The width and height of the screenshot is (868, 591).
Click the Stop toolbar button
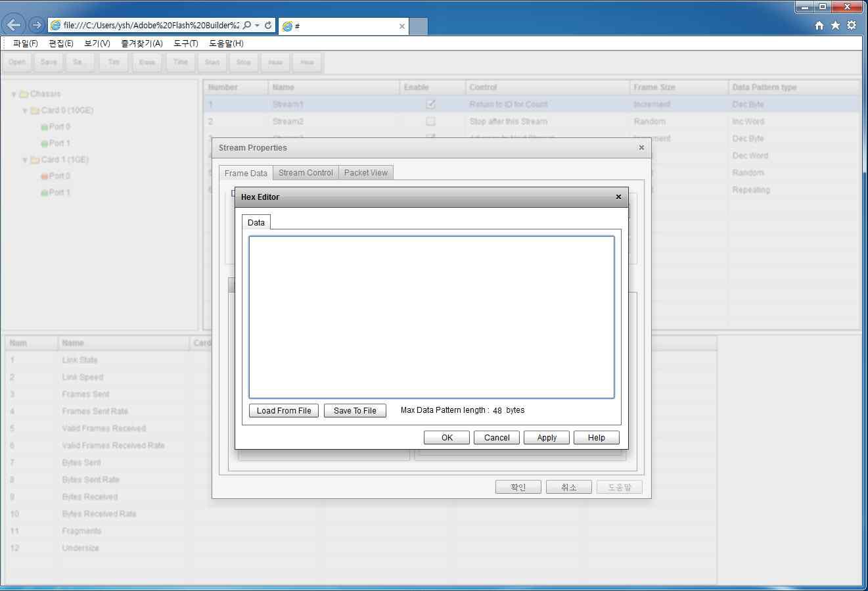[x=244, y=62]
